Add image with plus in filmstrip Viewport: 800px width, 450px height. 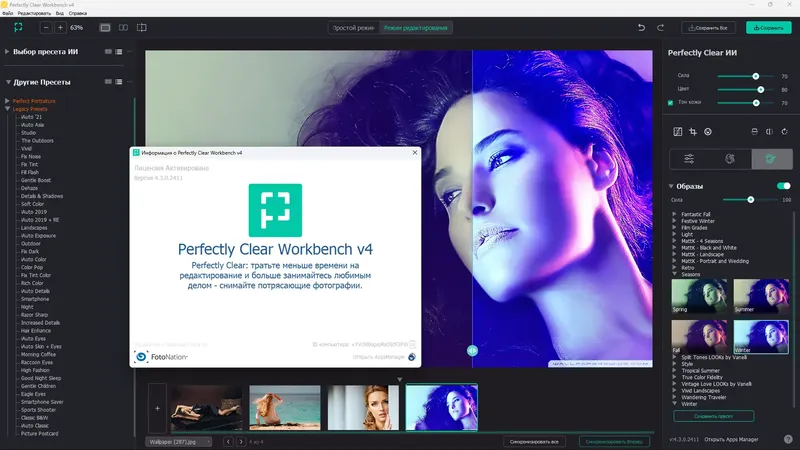click(x=157, y=408)
